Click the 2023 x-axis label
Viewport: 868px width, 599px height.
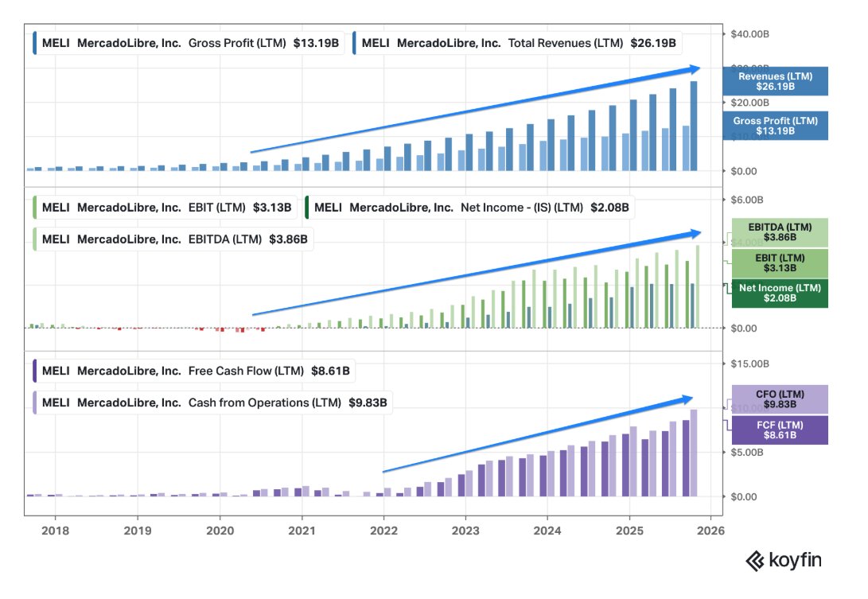click(x=465, y=531)
